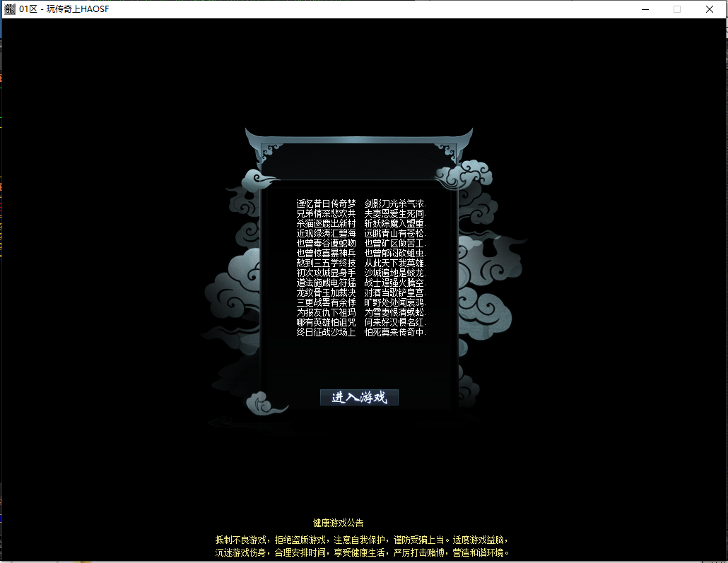Image resolution: width=728 pixels, height=563 pixels.
Task: Click the disabled maximize window button
Action: point(677,9)
